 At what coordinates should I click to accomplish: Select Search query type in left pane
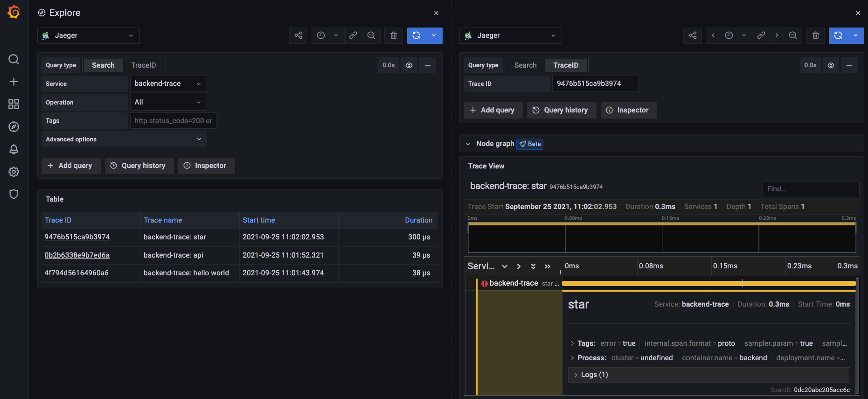click(x=103, y=65)
